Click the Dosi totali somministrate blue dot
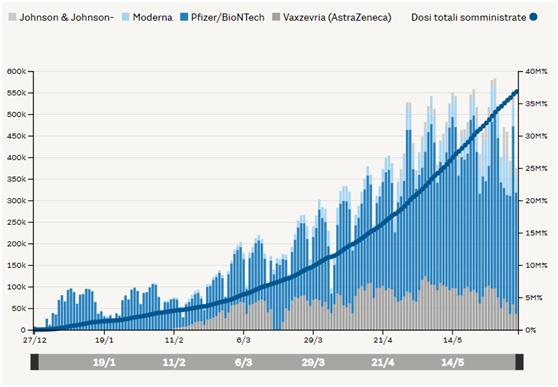Screen dimensions: 558x387 point(533,17)
